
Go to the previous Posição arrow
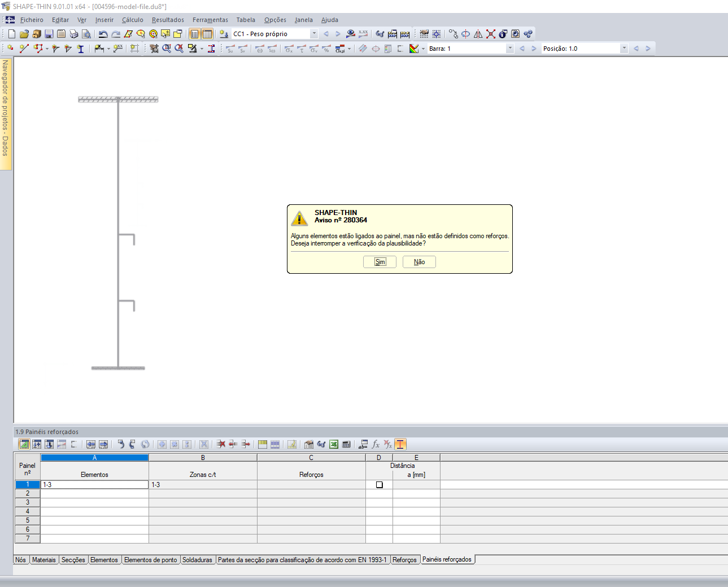pos(636,49)
